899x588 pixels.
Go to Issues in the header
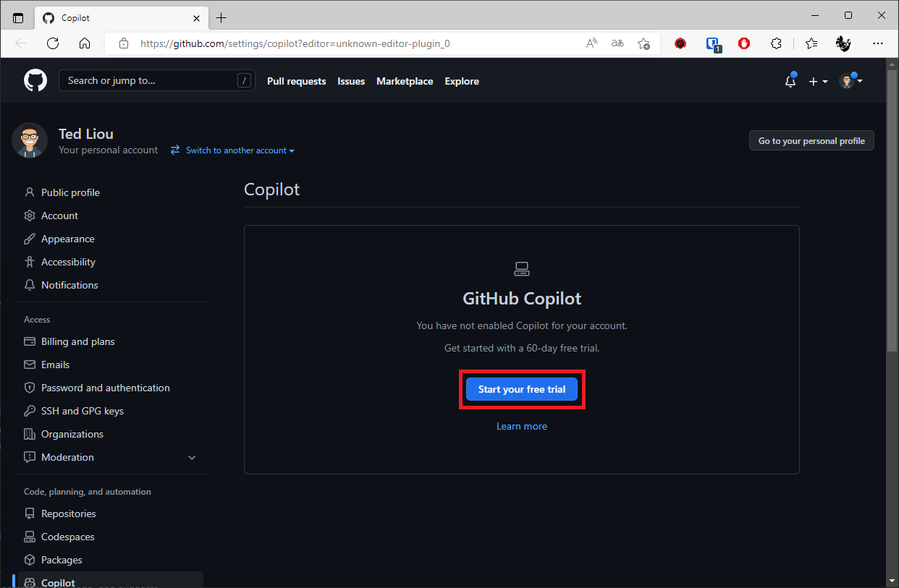[351, 81]
